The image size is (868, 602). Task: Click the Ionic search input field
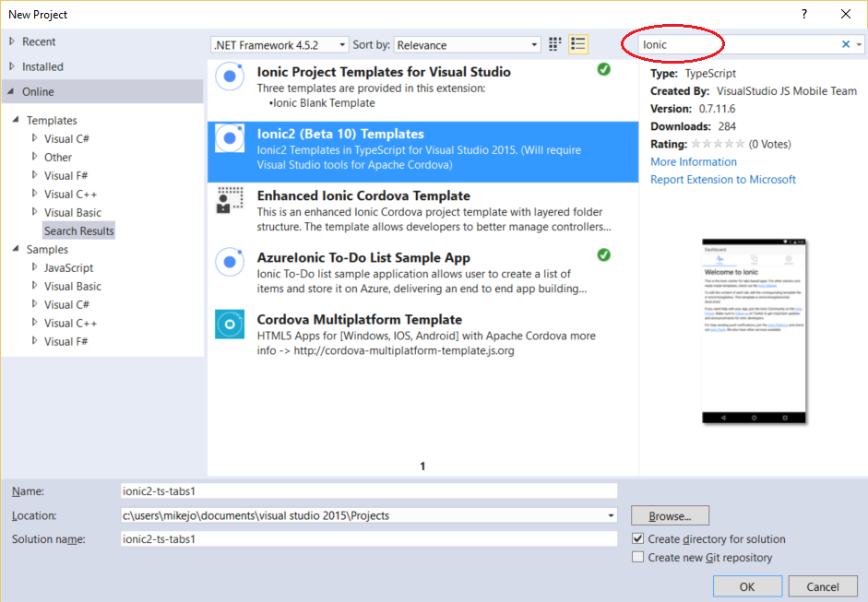click(739, 44)
